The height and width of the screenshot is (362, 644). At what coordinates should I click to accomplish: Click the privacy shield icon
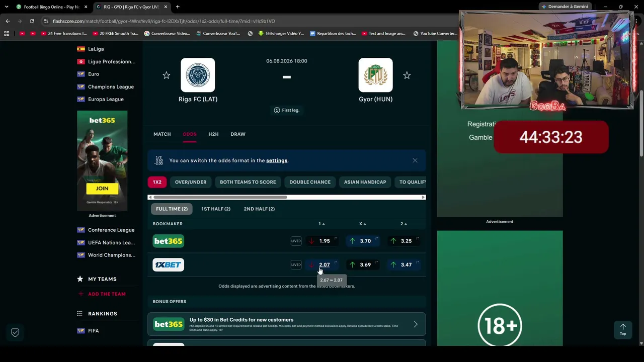click(x=15, y=332)
